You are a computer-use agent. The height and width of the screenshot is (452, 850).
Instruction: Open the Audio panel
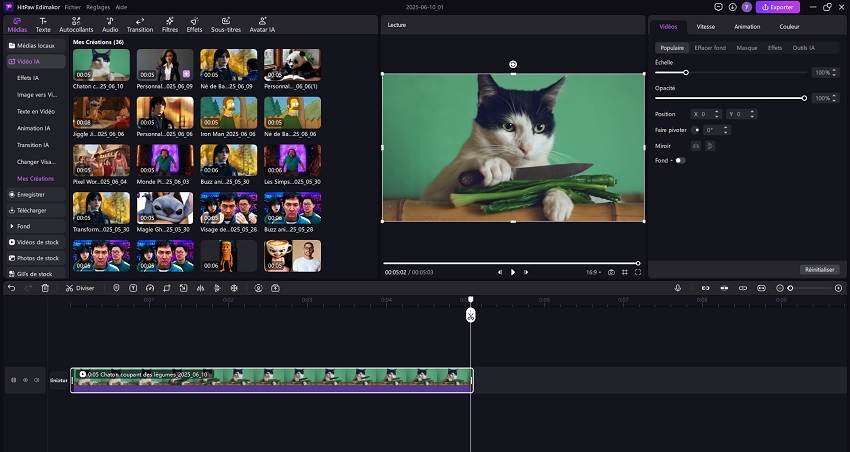click(110, 25)
